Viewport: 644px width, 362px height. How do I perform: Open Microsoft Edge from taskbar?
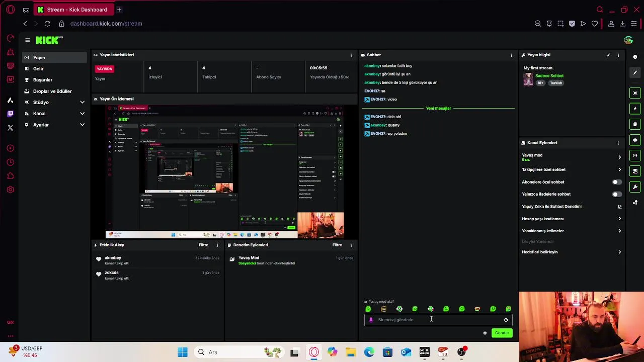pos(369,352)
